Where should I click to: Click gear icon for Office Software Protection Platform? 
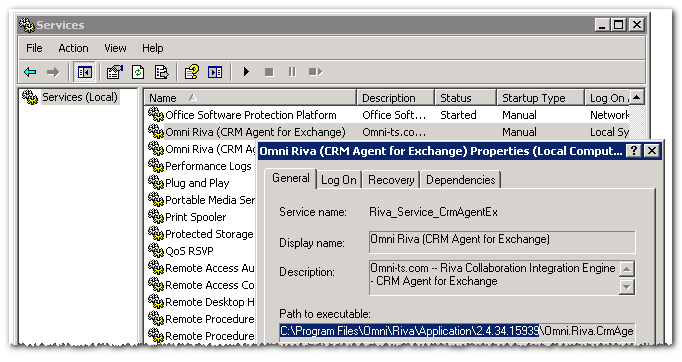155,114
